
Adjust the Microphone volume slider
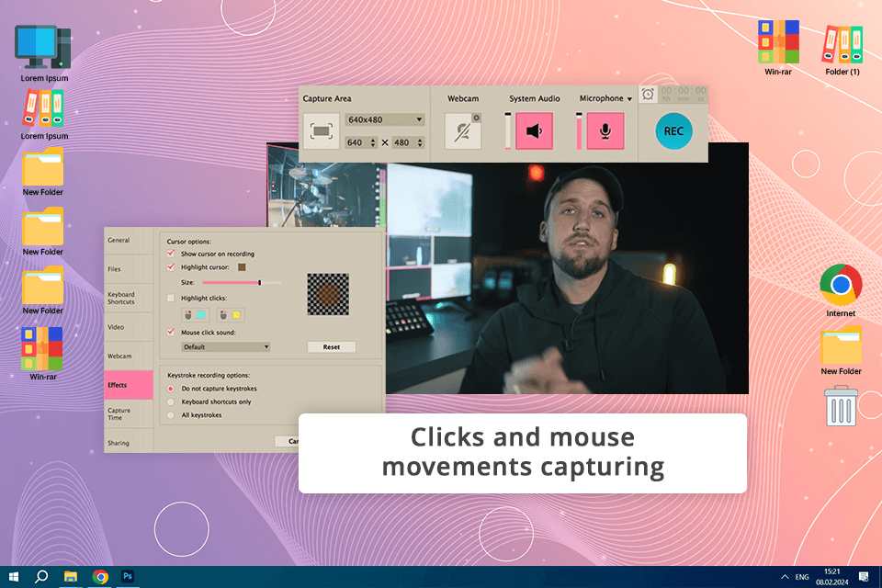pos(579,131)
